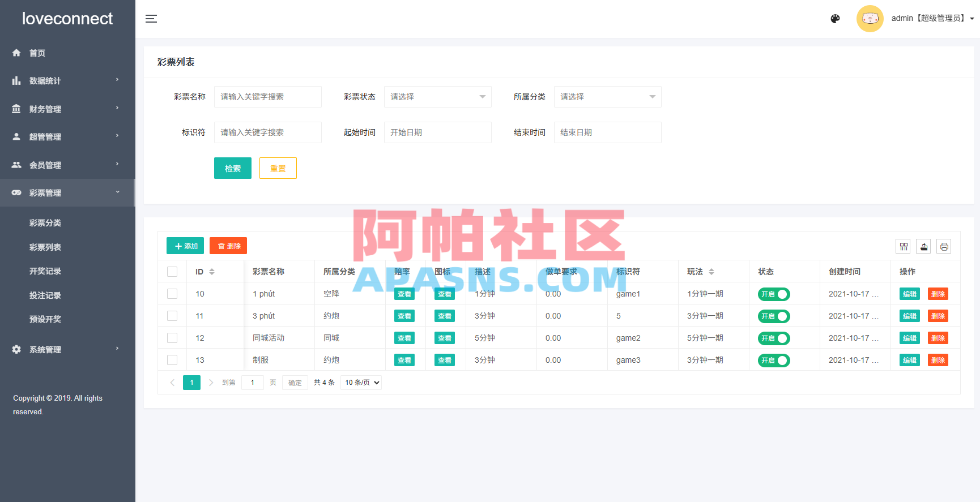
Task: Open 预设开奖 in the sidebar
Action: point(45,319)
